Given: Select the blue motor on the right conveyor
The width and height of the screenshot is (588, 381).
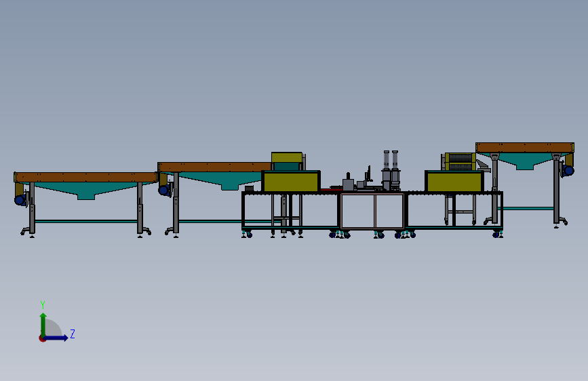Looking at the screenshot, I should point(568,171).
